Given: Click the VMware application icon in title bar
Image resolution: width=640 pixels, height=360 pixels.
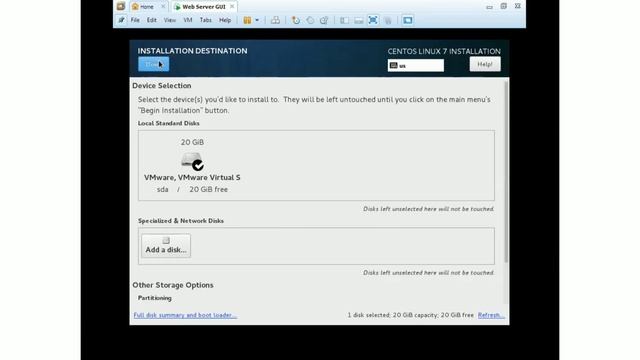Looking at the screenshot, I should click(x=121, y=6).
